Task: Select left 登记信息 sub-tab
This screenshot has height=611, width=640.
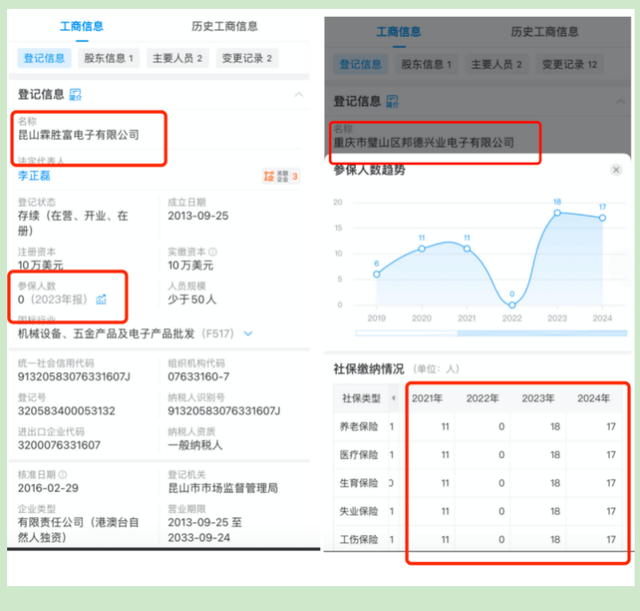Action: coord(44,58)
